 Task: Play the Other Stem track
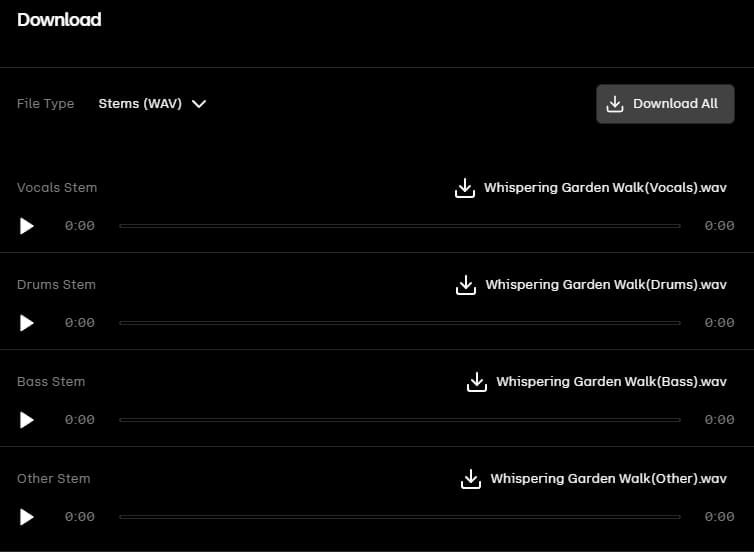tap(27, 517)
